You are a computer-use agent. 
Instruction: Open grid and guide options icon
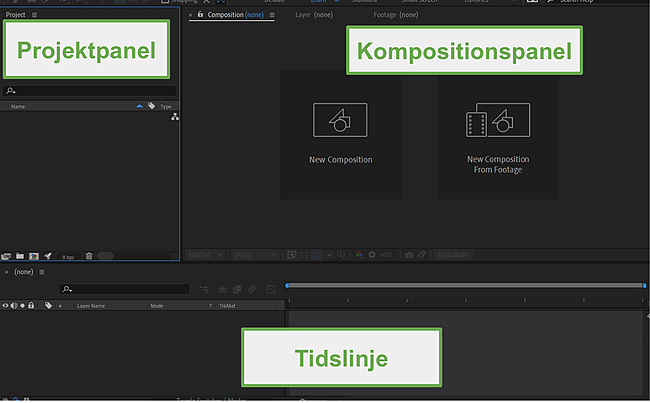[341, 255]
